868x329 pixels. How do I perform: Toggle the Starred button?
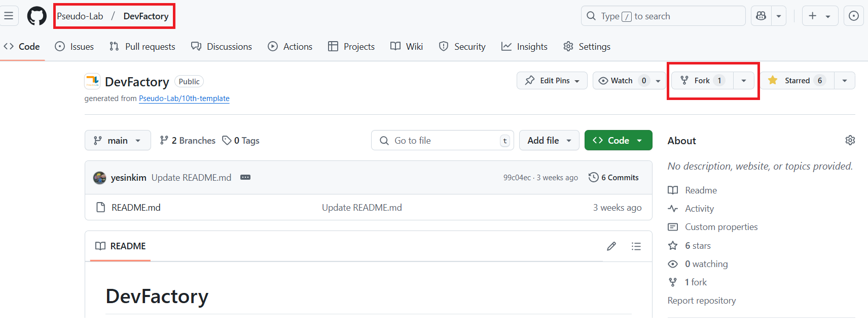click(x=797, y=81)
